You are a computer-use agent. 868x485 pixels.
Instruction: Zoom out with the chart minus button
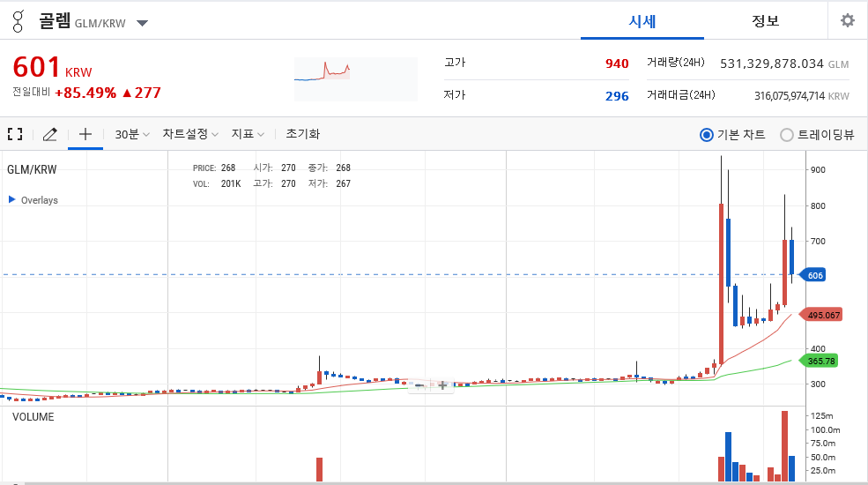click(419, 385)
